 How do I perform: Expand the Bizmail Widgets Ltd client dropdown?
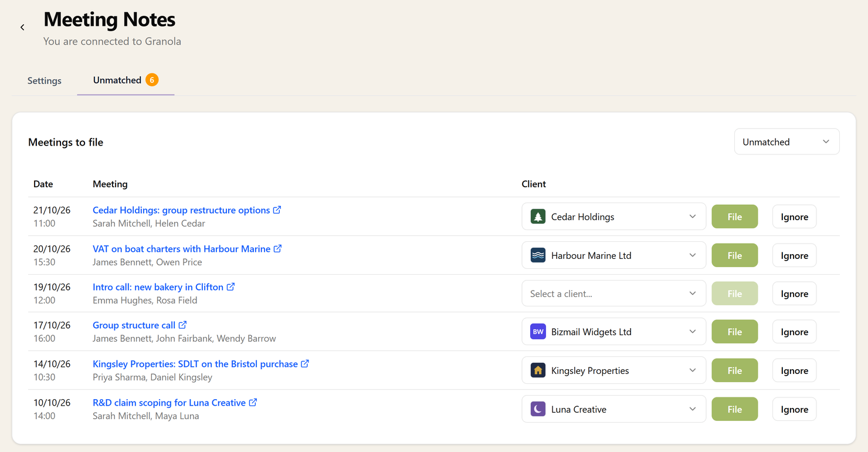613,332
